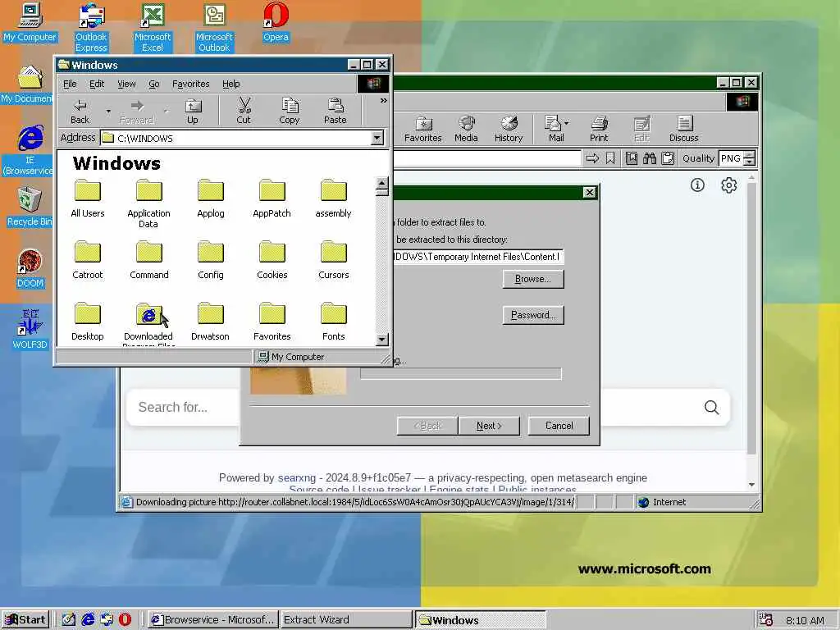Open Favorites in browser toolbar
The width and height of the screenshot is (840, 630).
(422, 129)
